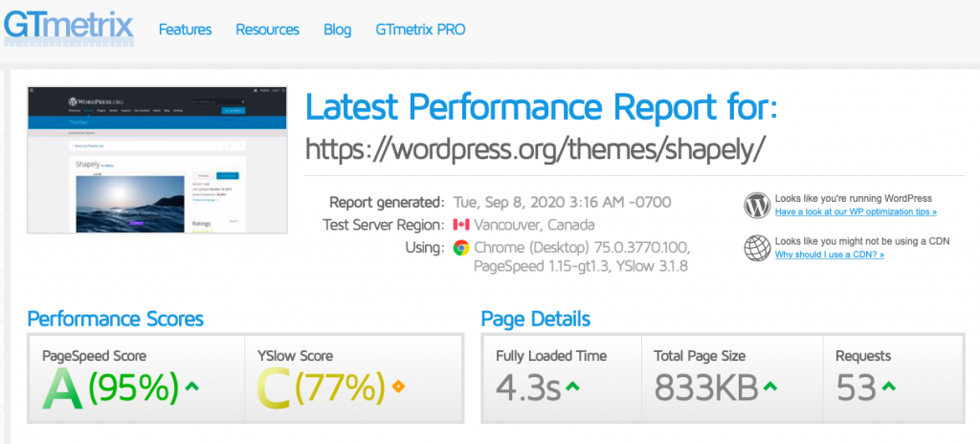Open GTmetrix PRO page
The width and height of the screenshot is (980, 444).
[421, 30]
